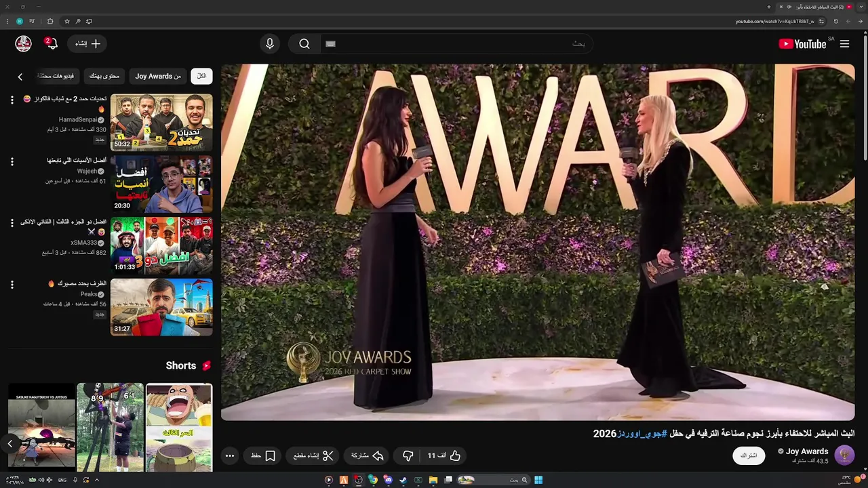Open thumbnail of 'أفضل الأنميات' video
The image size is (868, 488).
pos(161,184)
